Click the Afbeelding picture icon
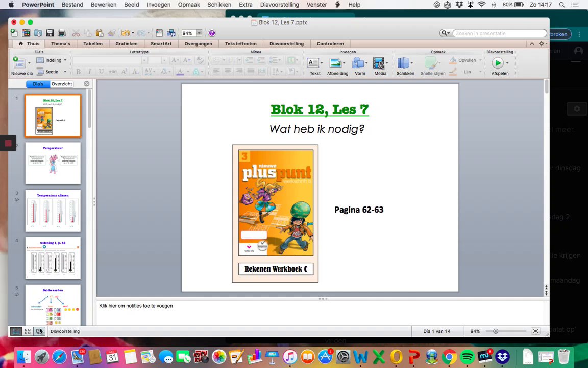Screen dimensions: 588x368 point(335,63)
